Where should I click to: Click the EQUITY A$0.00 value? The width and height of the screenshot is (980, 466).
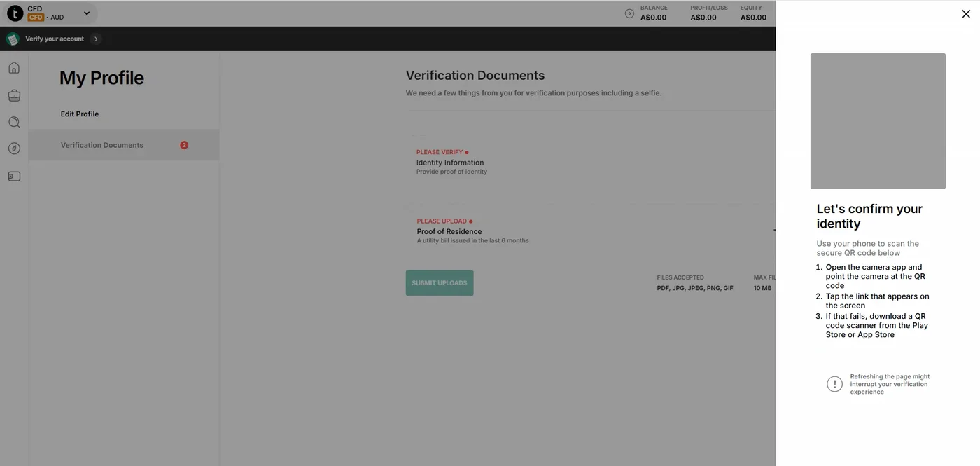click(754, 18)
